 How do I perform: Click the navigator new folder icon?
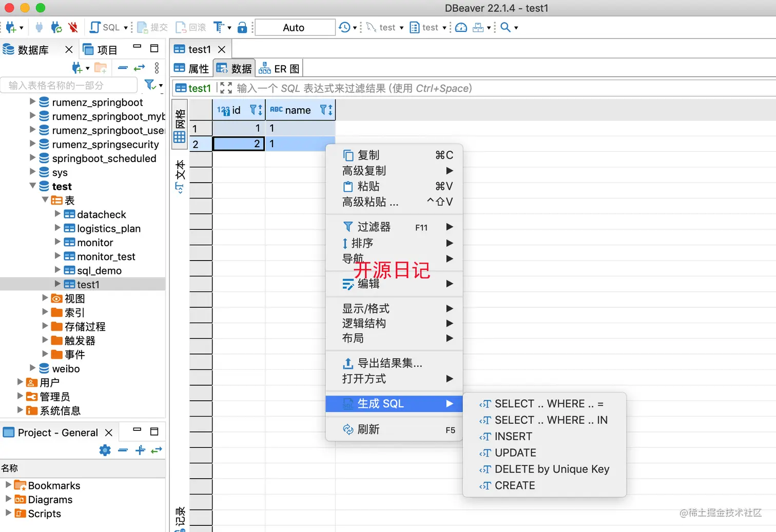pos(101,68)
